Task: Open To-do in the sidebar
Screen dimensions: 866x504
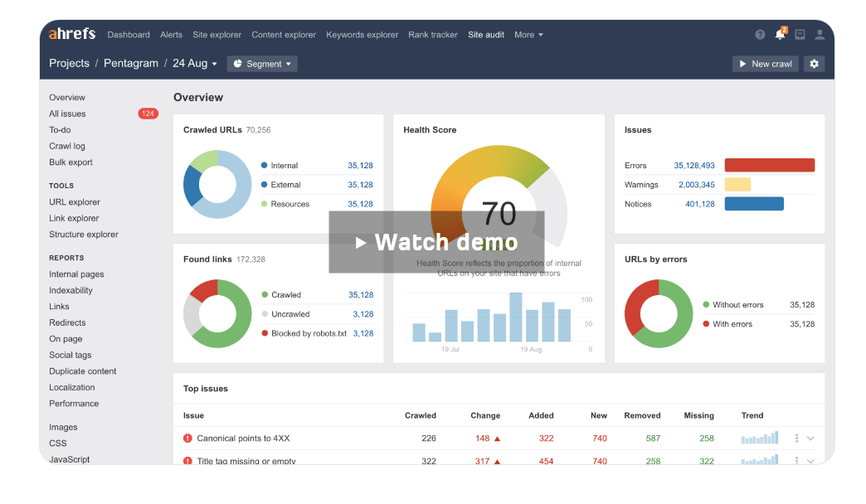Action: 60,129
